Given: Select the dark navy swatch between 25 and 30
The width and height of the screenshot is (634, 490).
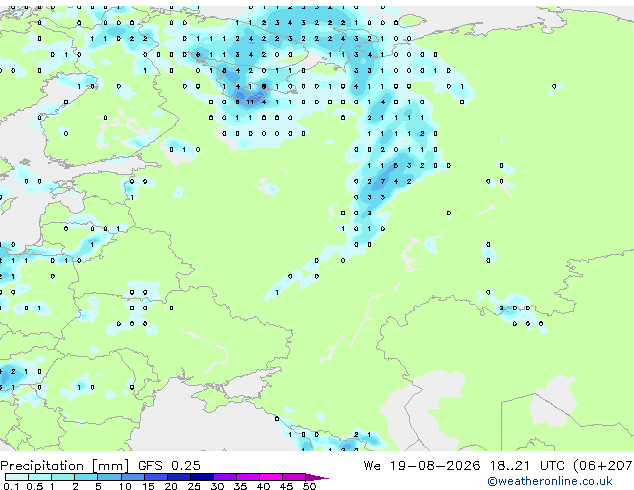Looking at the screenshot, I should click(202, 477).
